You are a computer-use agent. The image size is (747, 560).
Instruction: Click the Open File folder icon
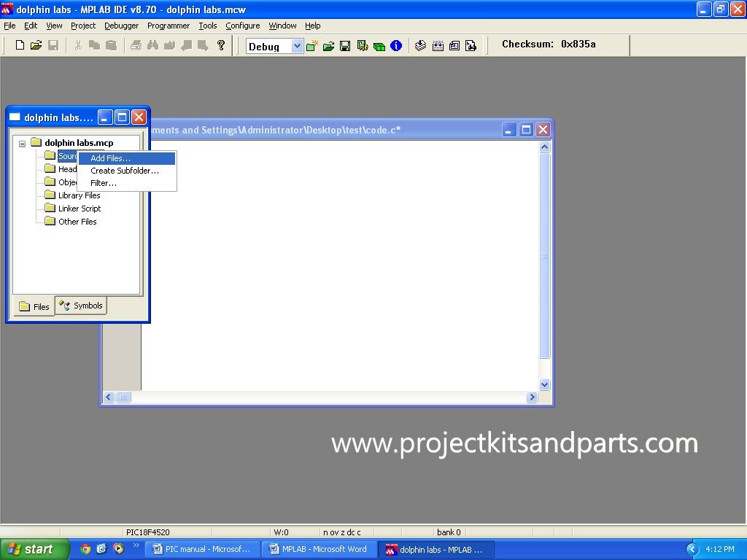(x=36, y=45)
